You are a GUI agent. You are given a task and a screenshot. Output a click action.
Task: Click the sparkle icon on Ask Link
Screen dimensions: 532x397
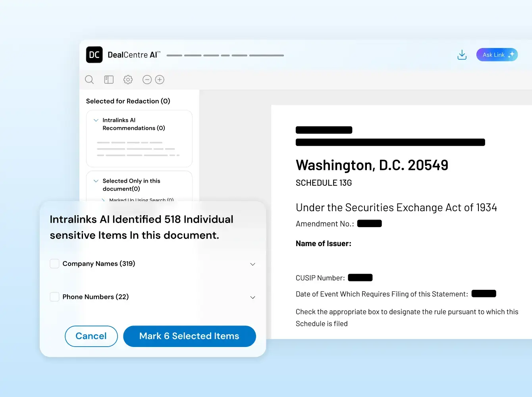click(x=511, y=54)
